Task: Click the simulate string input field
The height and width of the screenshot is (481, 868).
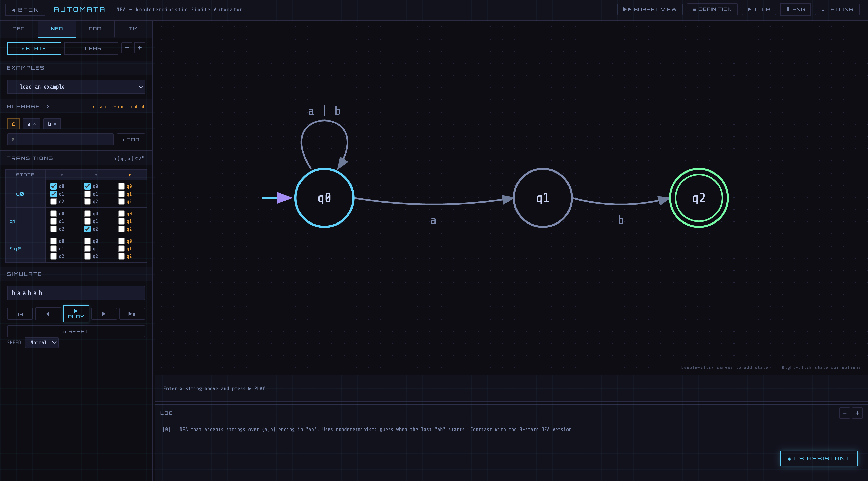Action: pyautogui.click(x=76, y=293)
